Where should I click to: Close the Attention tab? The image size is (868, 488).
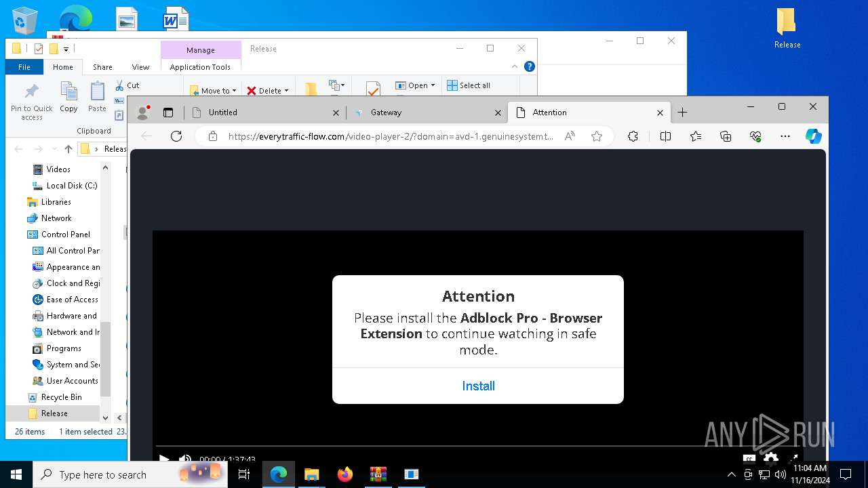[660, 113]
